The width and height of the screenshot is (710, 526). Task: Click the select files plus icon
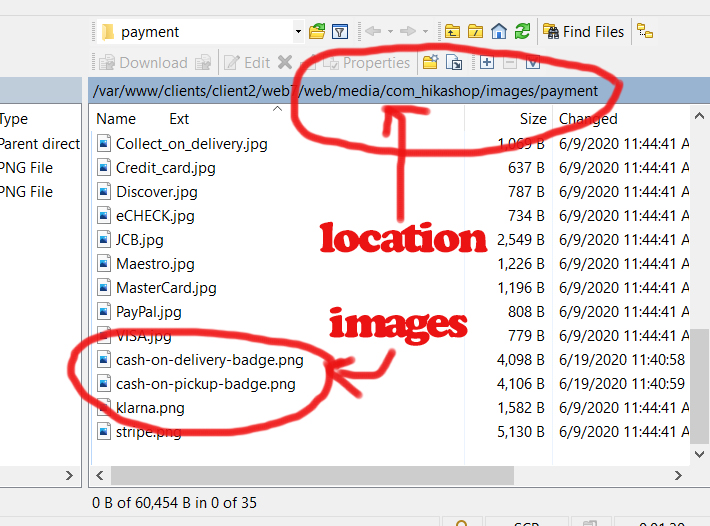(x=487, y=62)
